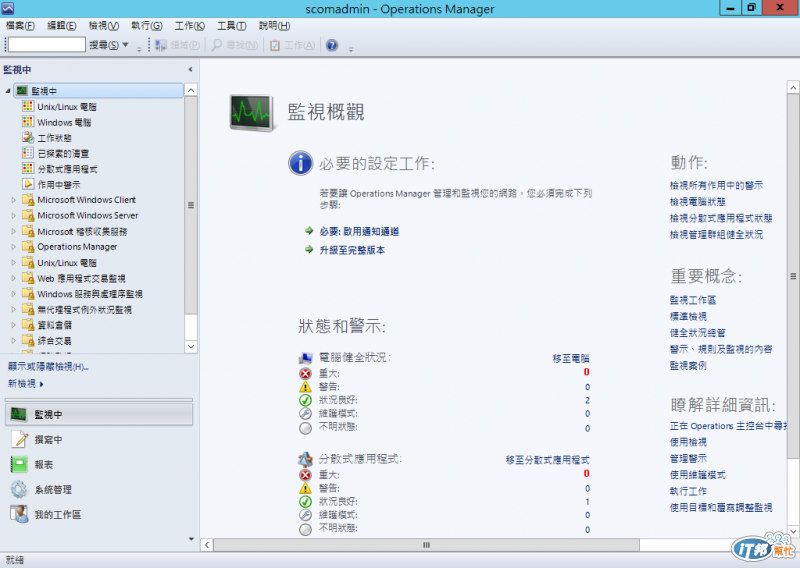Open the 檔案 menu

point(20,26)
